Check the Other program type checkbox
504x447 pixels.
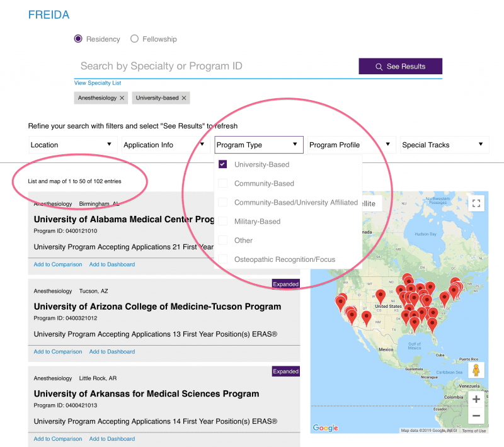[223, 240]
